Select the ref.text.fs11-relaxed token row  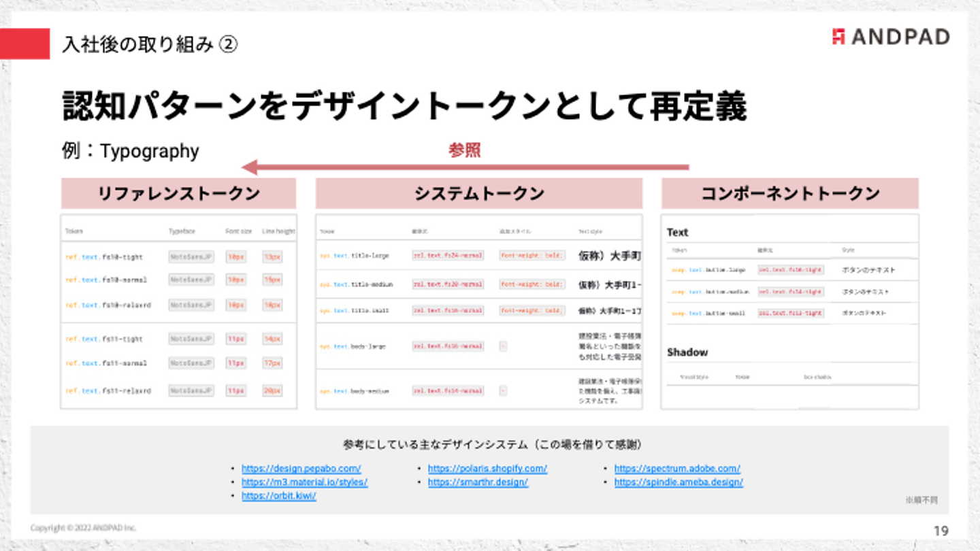pos(178,391)
